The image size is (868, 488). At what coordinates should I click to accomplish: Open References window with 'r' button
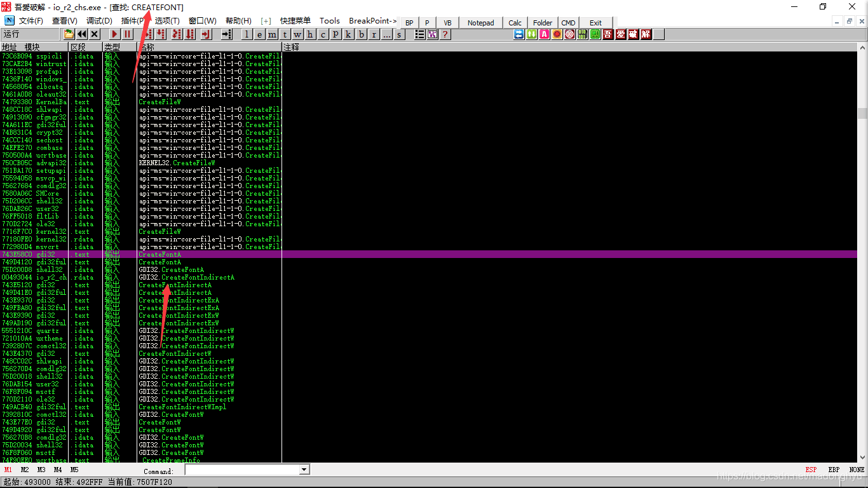click(374, 34)
